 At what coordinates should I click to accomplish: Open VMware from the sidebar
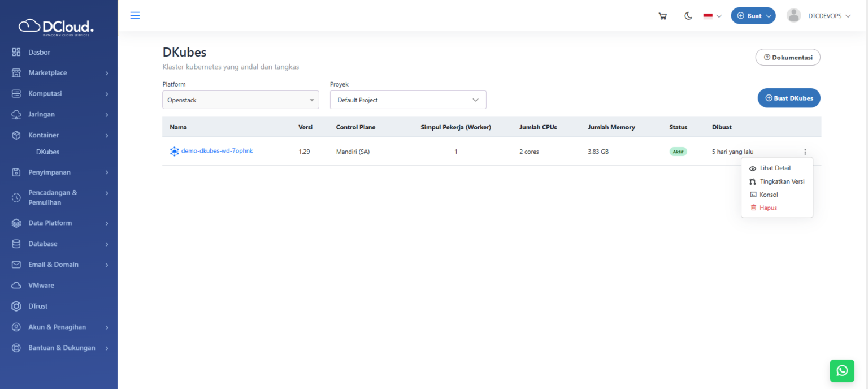click(x=41, y=286)
